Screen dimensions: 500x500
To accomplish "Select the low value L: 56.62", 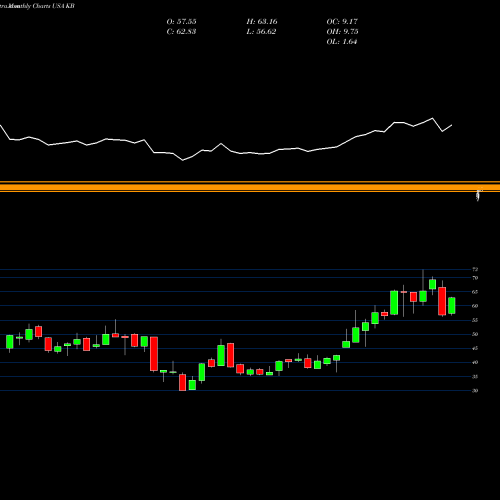I will tap(261, 32).
